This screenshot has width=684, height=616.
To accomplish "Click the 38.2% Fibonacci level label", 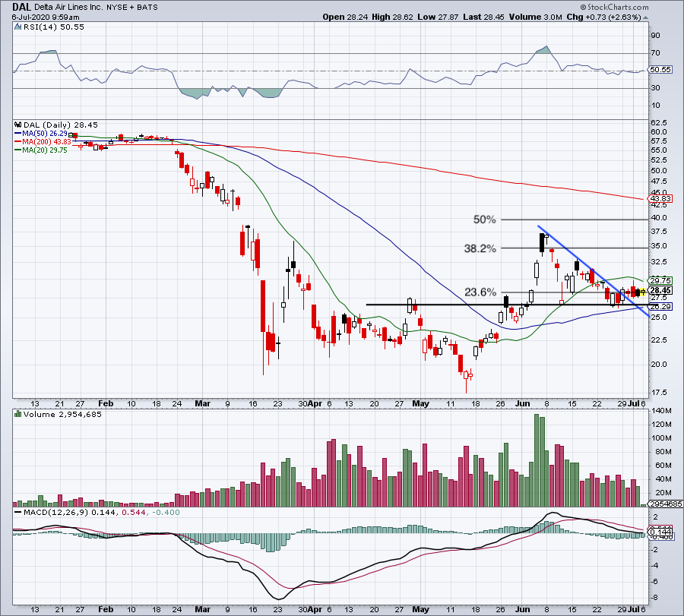I will point(480,248).
